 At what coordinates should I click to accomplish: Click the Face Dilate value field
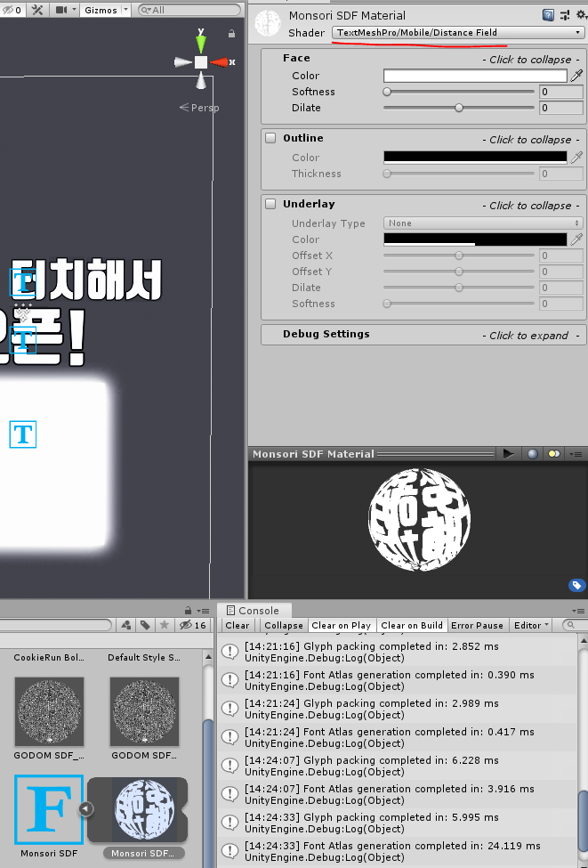(x=561, y=108)
